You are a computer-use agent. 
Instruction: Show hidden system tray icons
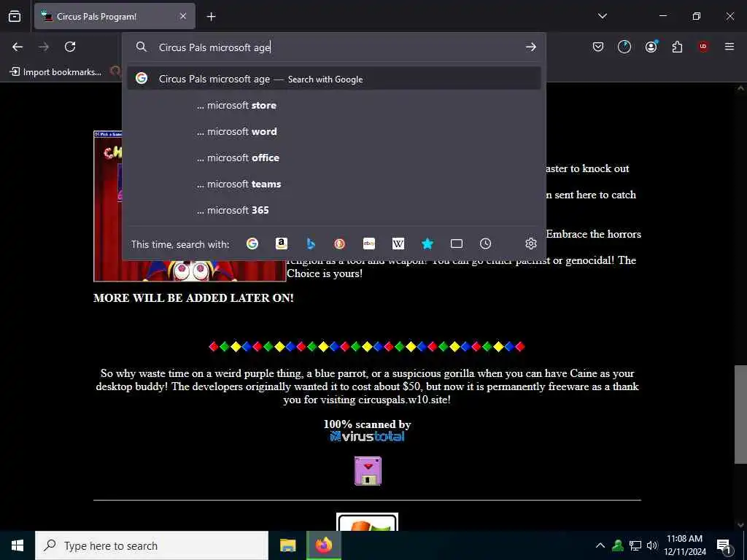click(600, 545)
